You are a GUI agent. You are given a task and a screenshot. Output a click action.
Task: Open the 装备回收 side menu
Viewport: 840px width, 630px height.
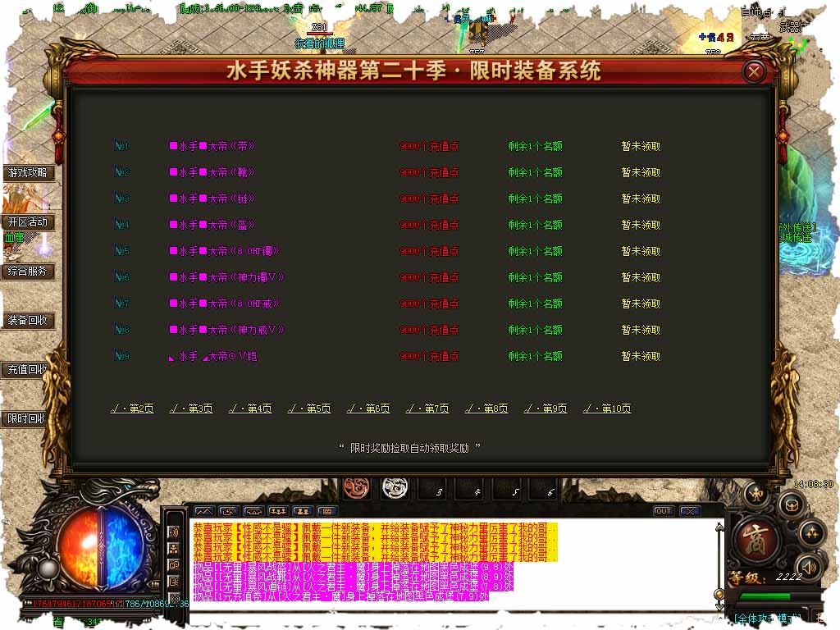28,321
